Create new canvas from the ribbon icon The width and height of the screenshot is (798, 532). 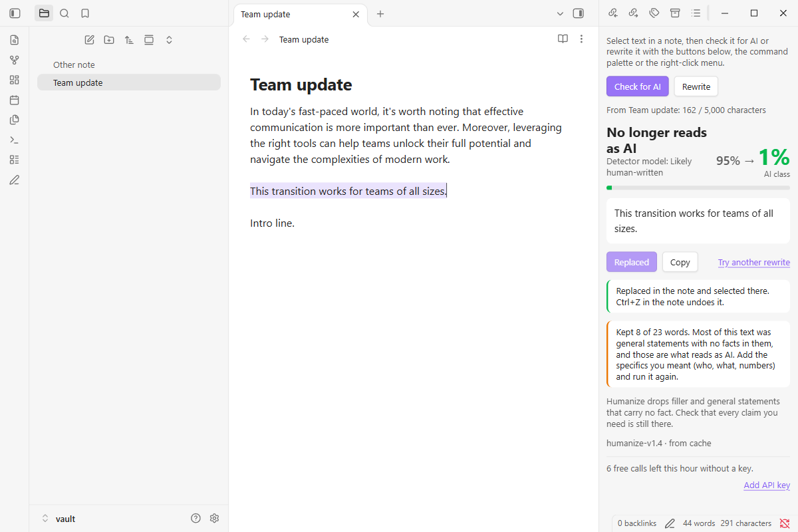[x=15, y=80]
